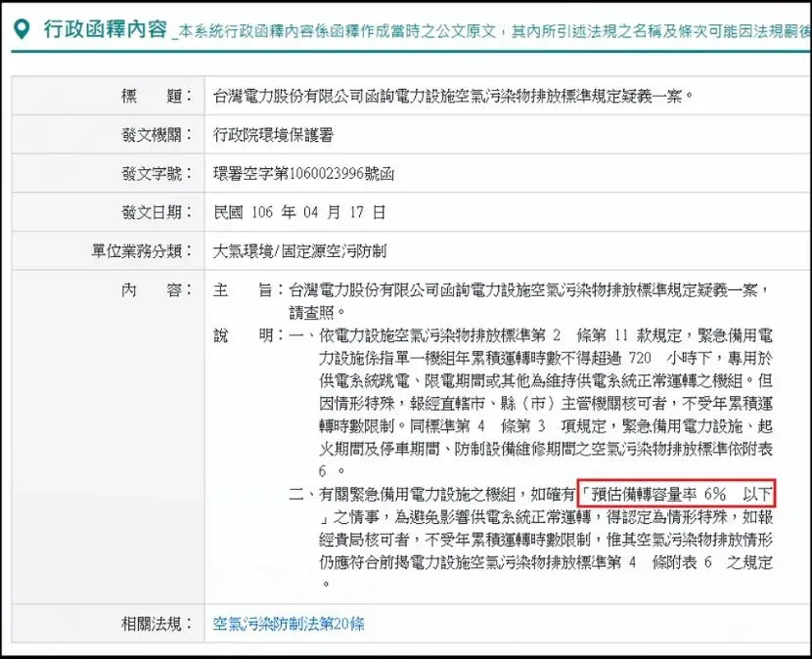Screen dimensions: 812x659
Task: Click the date 民國 106 年 04 月 17 日
Action: click(x=299, y=212)
